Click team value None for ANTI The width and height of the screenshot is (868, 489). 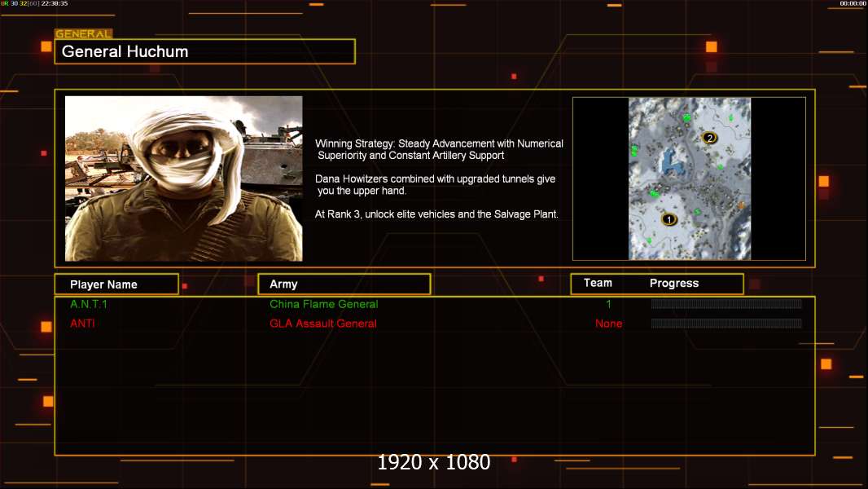608,324
